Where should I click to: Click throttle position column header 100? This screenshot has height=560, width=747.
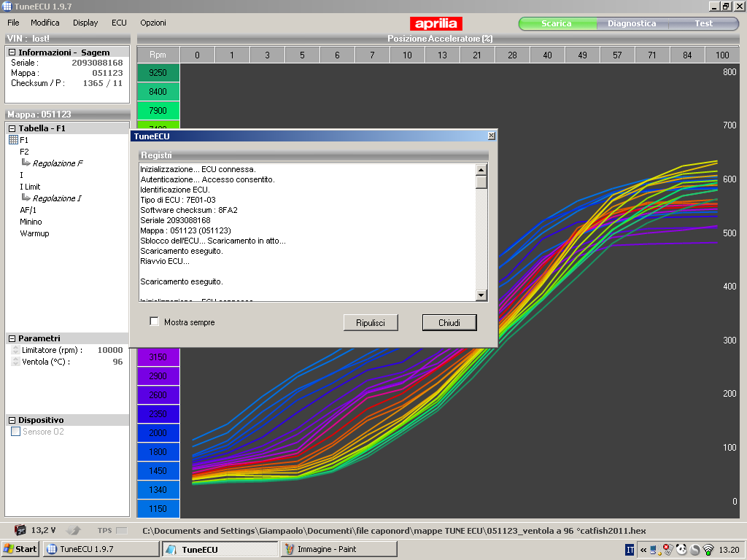722,55
